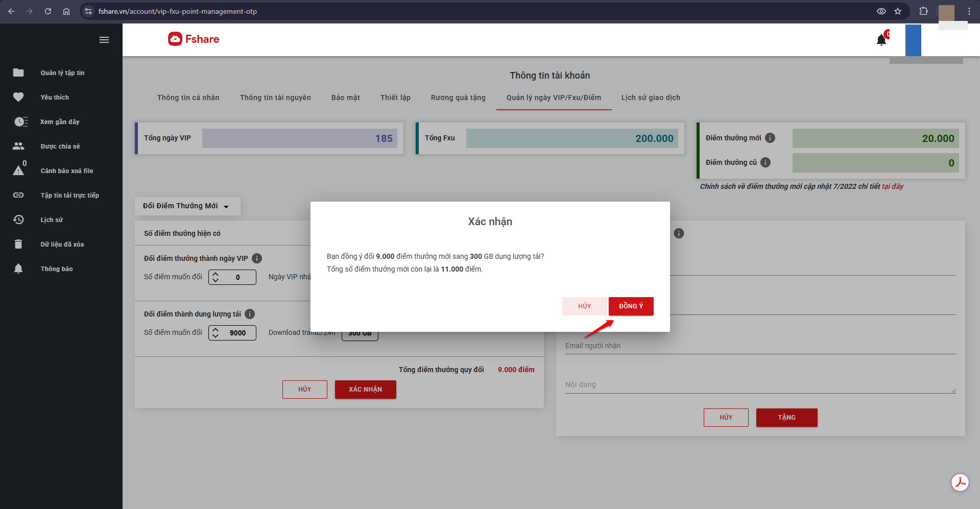Open Quản lý tập tin folder icon
980x509 pixels.
click(18, 72)
